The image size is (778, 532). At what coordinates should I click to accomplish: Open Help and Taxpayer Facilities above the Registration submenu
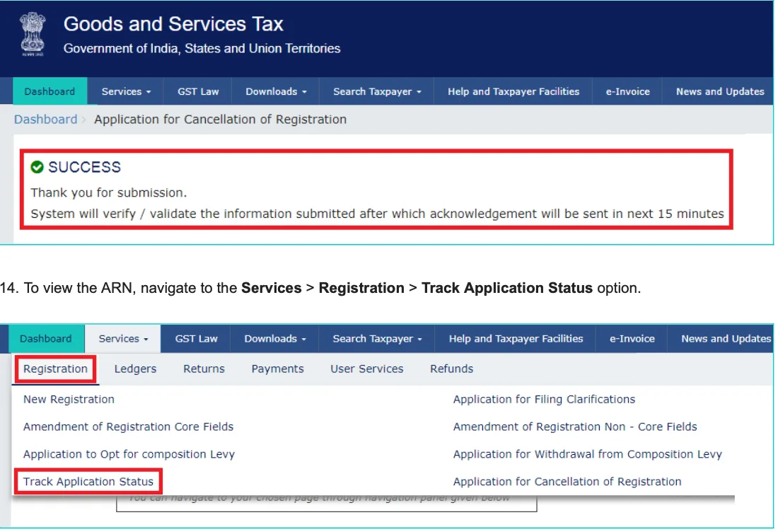click(x=516, y=338)
